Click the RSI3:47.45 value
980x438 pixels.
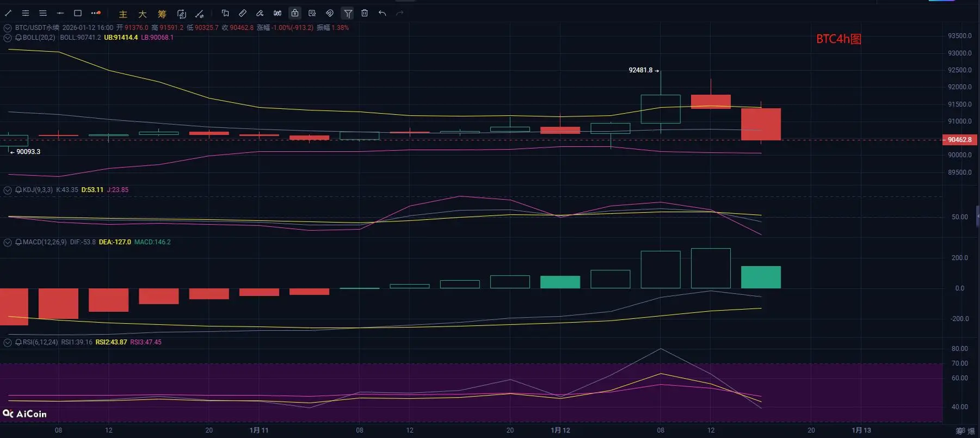tap(146, 342)
